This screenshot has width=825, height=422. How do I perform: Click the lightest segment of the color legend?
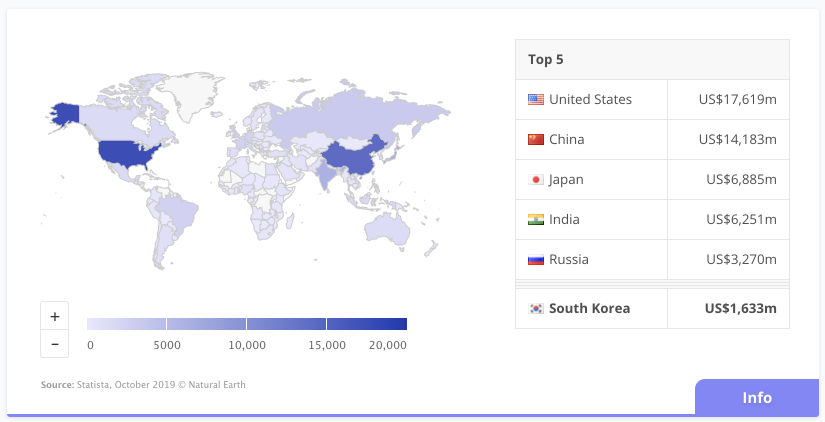[126, 324]
